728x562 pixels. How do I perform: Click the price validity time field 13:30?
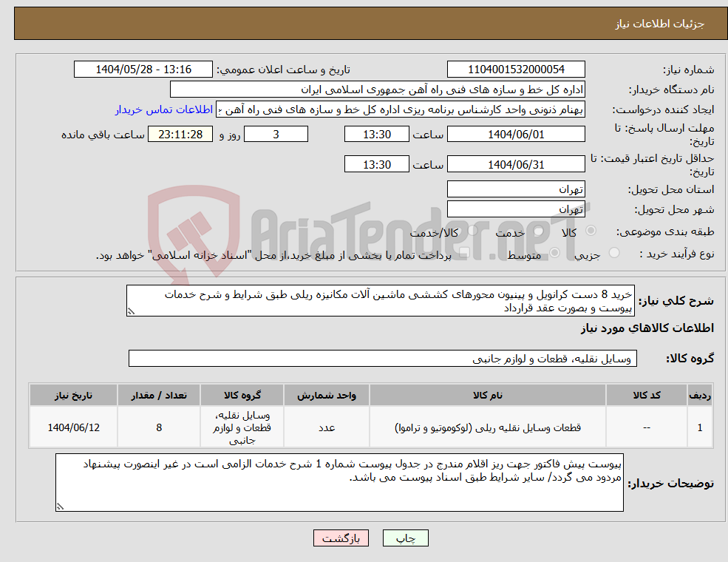pyautogui.click(x=376, y=164)
